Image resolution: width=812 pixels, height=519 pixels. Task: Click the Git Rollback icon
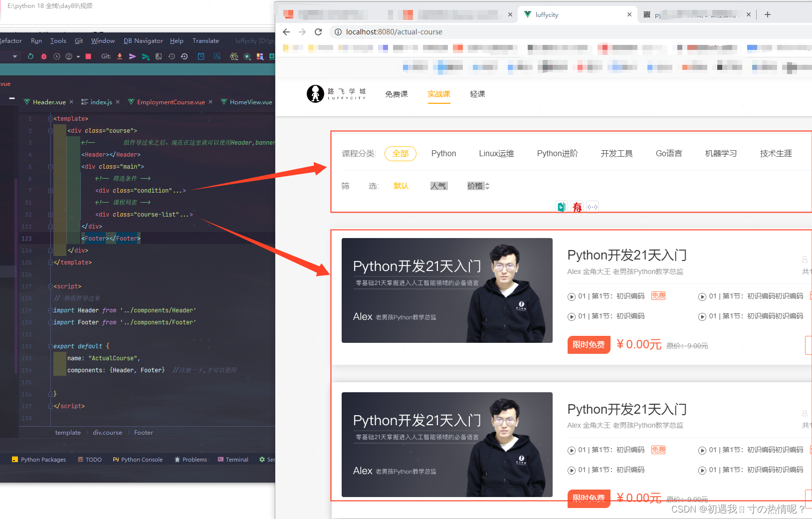pos(185,56)
